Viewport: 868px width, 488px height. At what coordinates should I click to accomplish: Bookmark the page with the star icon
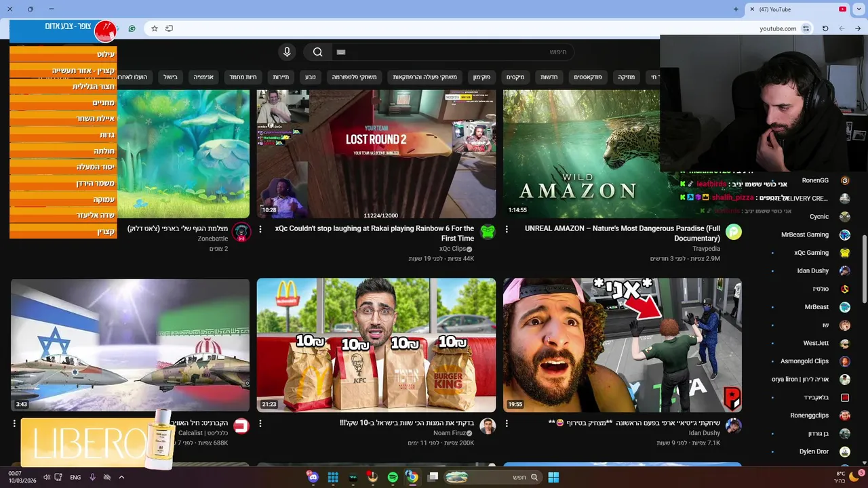155,28
